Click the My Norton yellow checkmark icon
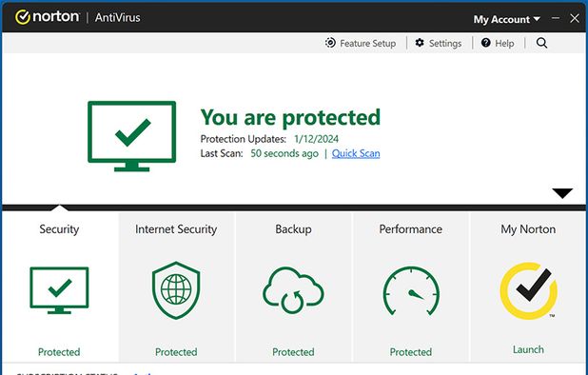Screen dimensions: 588x375 528,290
